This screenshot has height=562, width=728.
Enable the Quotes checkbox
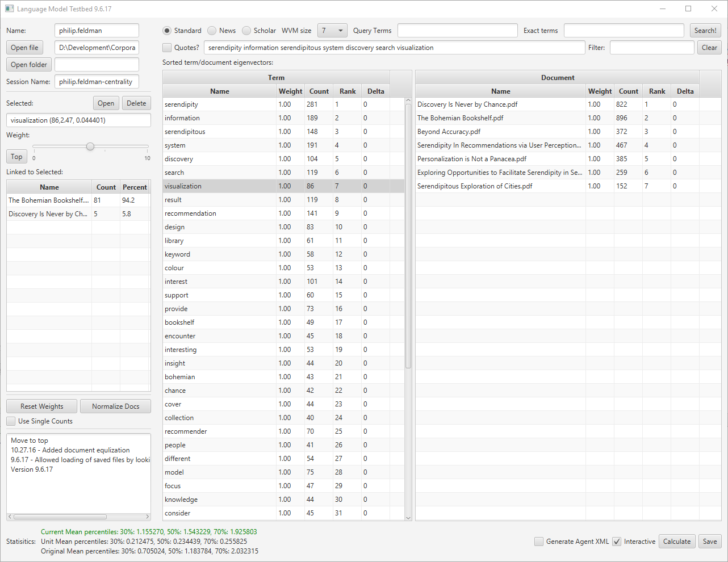pyautogui.click(x=167, y=48)
